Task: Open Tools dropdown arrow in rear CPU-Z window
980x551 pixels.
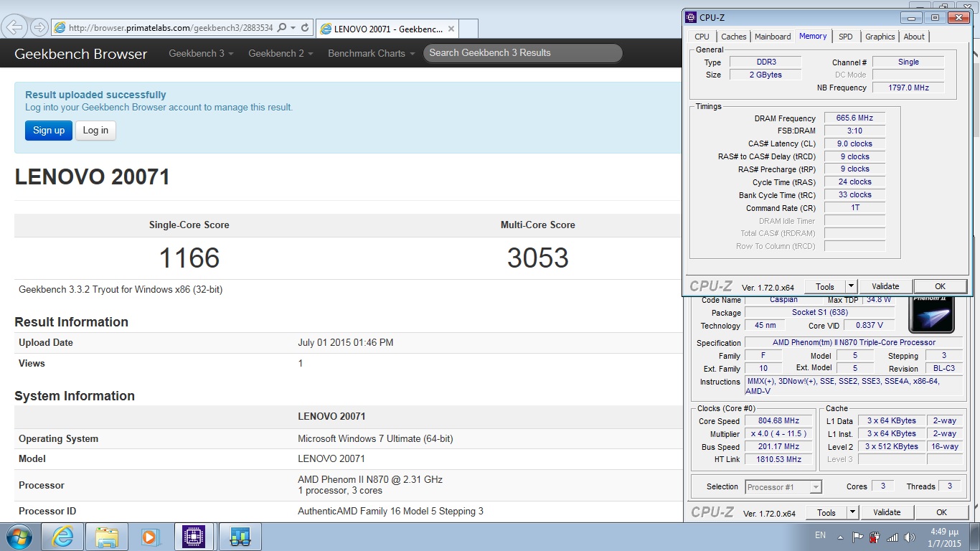Action: (852, 512)
